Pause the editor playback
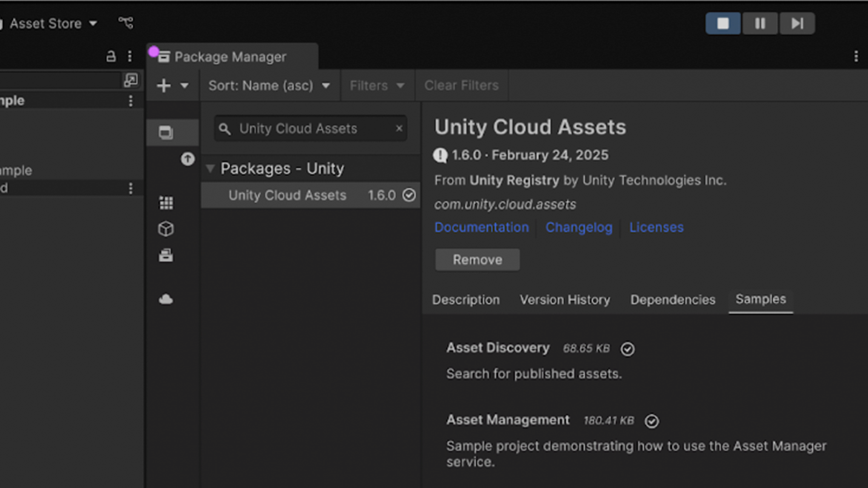This screenshot has width=868, height=488. (x=760, y=23)
